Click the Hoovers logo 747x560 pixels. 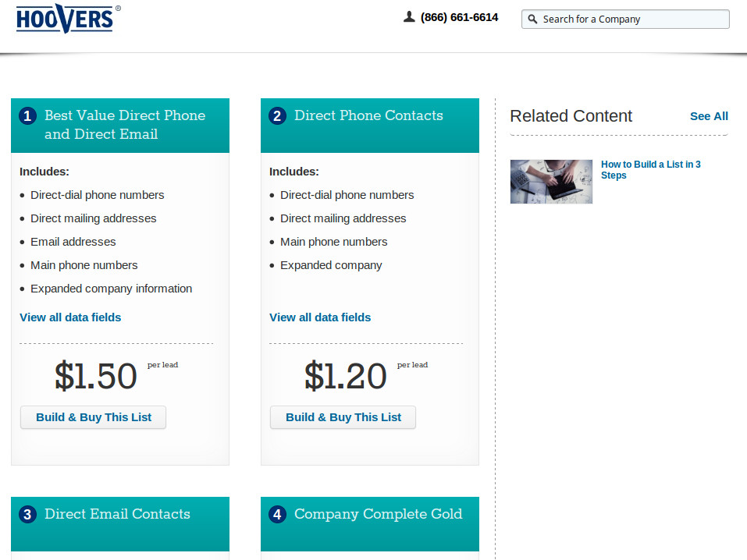click(x=66, y=19)
